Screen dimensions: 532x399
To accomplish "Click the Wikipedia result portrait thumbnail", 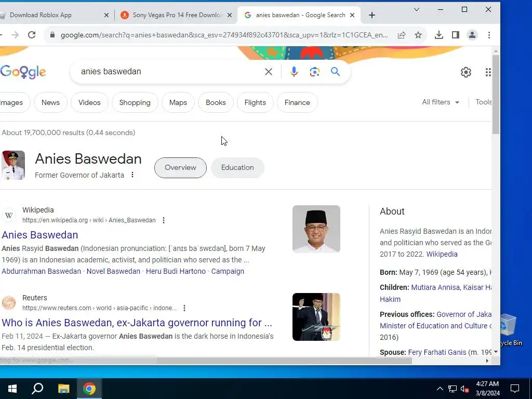I will pos(316,229).
